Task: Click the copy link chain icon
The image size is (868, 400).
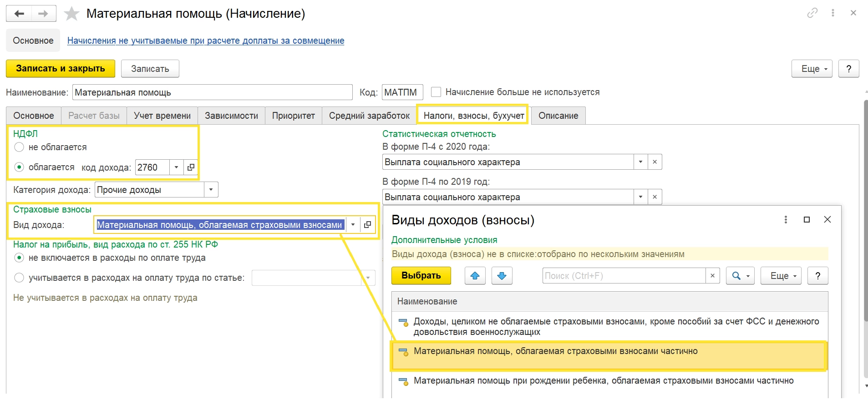Action: tap(812, 13)
